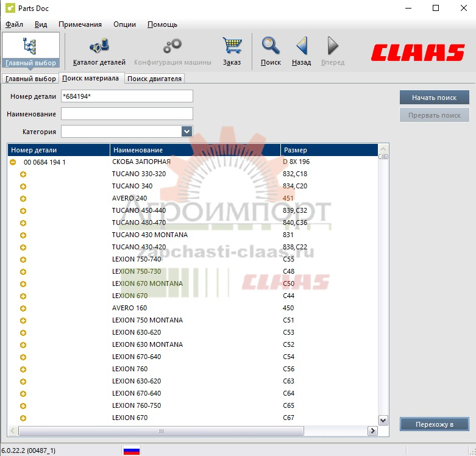This screenshot has width=476, height=456.
Task: Open the Опции menu
Action: point(124,24)
